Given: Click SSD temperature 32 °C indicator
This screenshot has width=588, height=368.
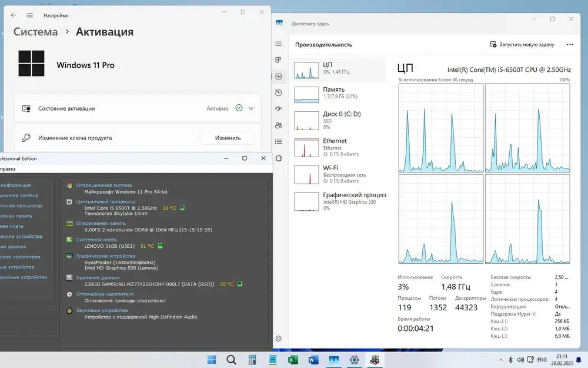Looking at the screenshot, I should pos(227,284).
